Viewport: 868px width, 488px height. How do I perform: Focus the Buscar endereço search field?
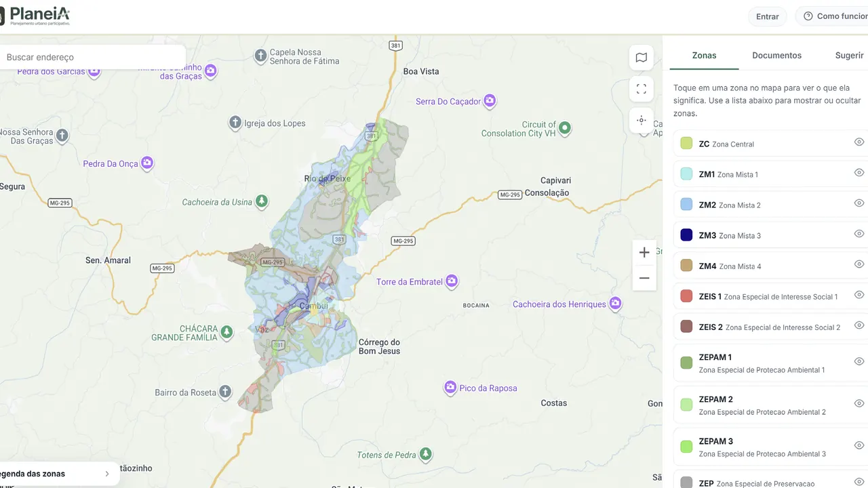point(93,58)
